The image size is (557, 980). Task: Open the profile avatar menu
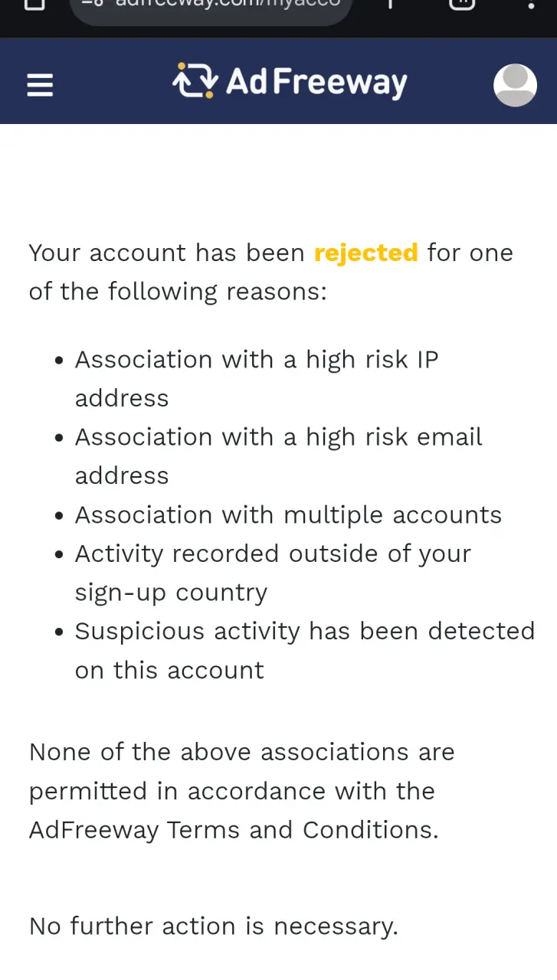tap(515, 84)
